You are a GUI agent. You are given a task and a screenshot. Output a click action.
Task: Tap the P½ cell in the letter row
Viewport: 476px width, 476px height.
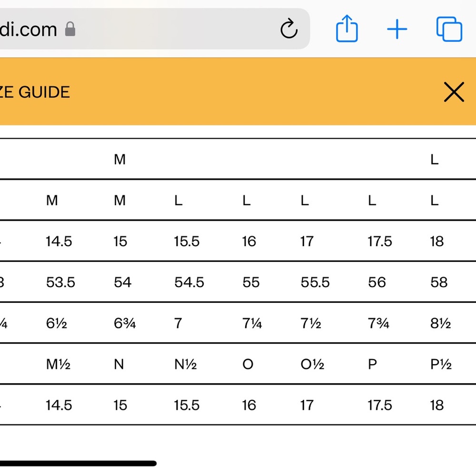(441, 364)
